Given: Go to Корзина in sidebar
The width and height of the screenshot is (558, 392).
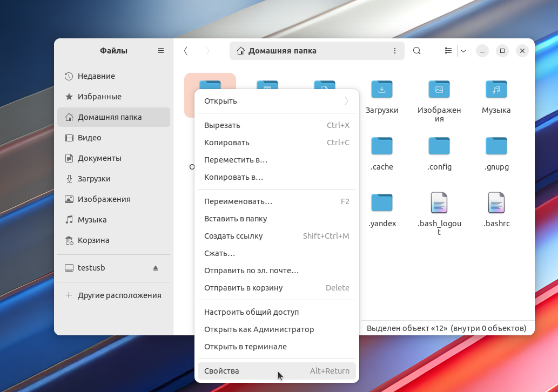Looking at the screenshot, I should point(93,240).
